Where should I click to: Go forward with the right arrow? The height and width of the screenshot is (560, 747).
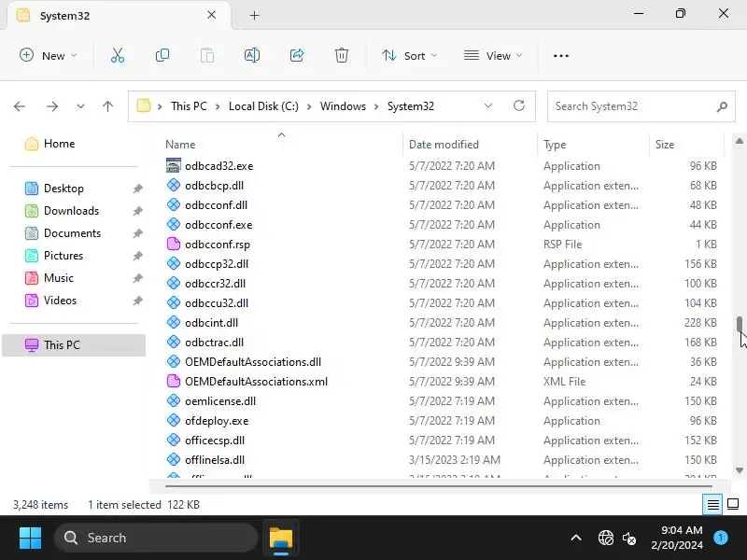click(52, 106)
